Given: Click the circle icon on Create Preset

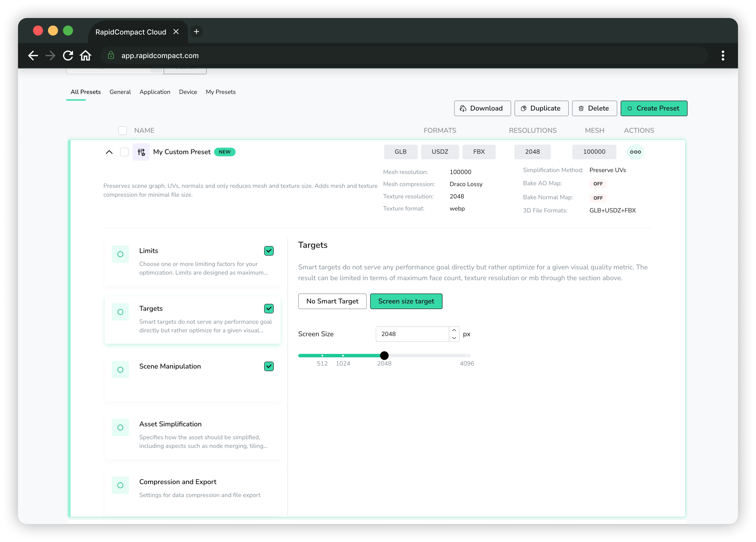Looking at the screenshot, I should (630, 108).
